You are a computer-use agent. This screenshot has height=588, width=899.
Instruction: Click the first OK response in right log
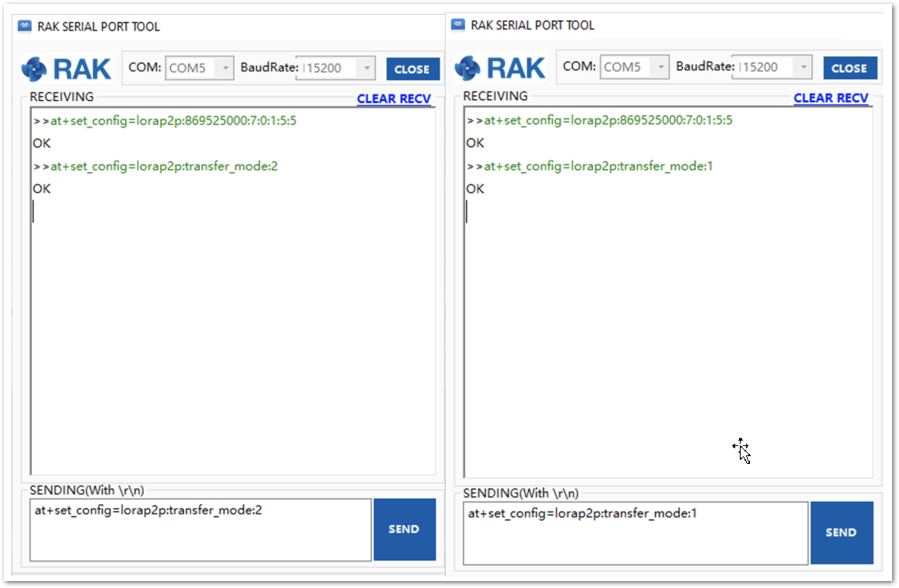(474, 143)
